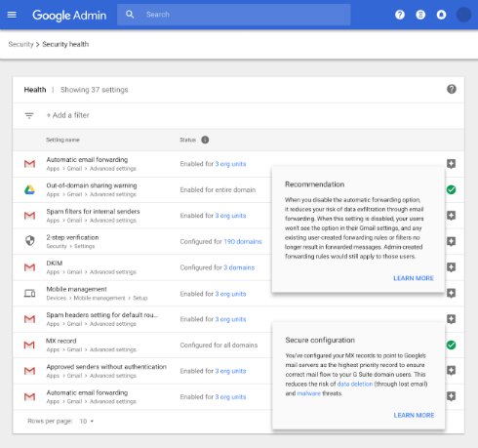
Task: Click the Gmail icon beside MX record
Action: (x=29, y=345)
